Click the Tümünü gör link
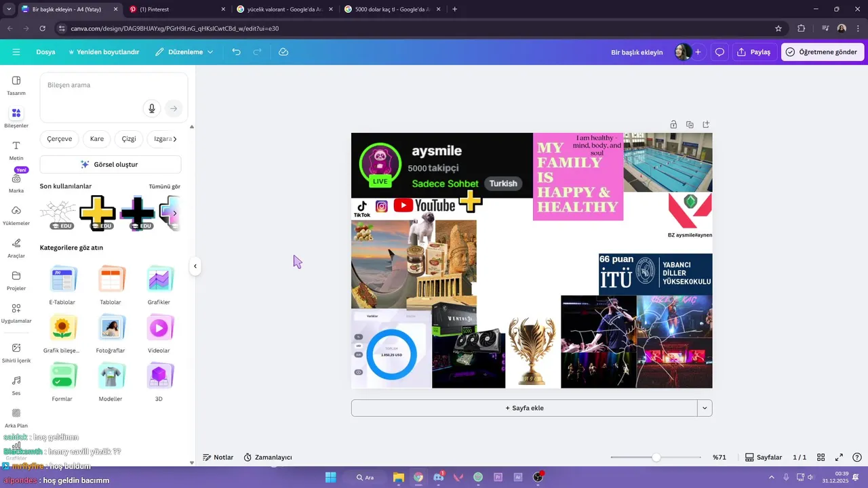 tap(165, 186)
